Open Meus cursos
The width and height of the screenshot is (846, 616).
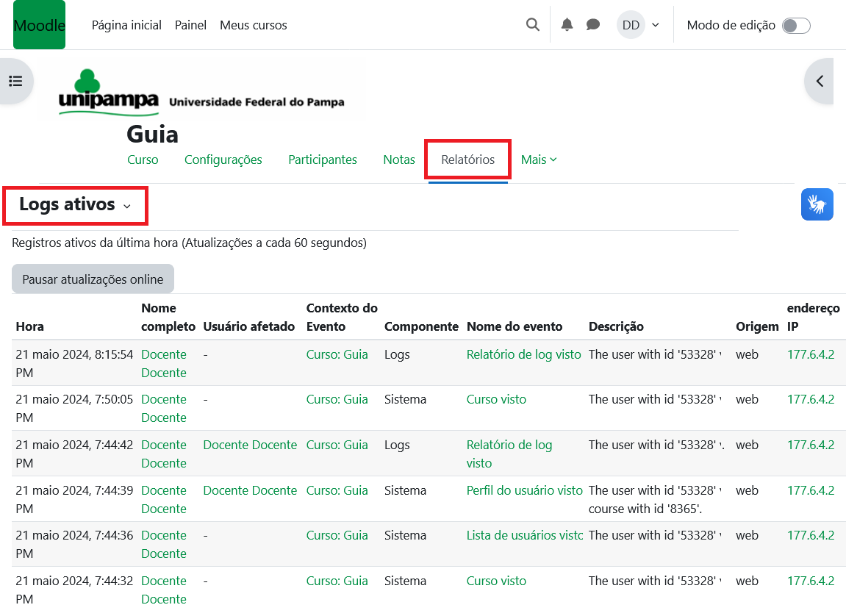point(254,25)
